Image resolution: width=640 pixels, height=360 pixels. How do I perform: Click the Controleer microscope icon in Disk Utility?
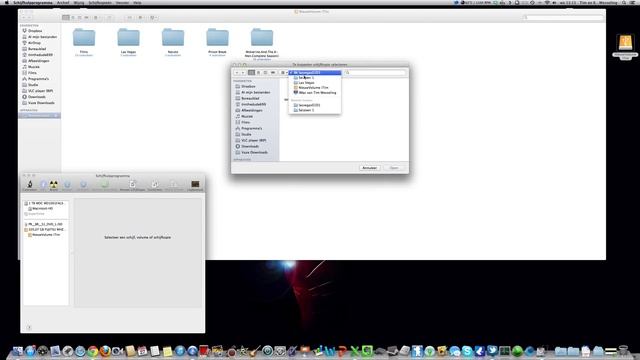30,184
